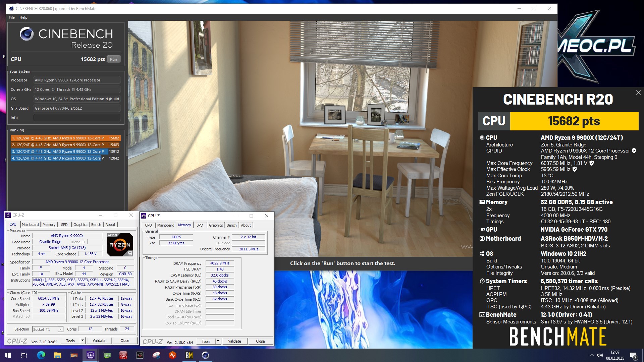Click CPU-Z title icon in right window
Screen dimensions: 644x362
(x=144, y=216)
